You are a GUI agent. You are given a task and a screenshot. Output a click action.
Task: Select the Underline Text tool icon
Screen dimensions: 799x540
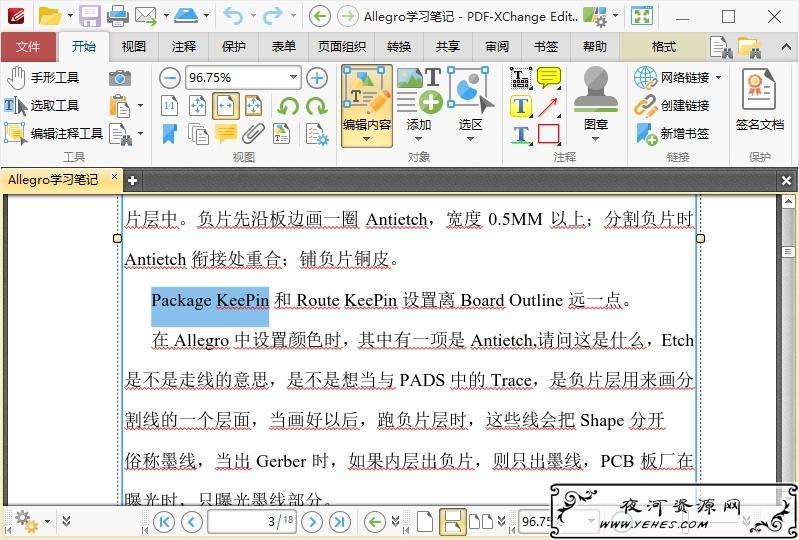(520, 134)
